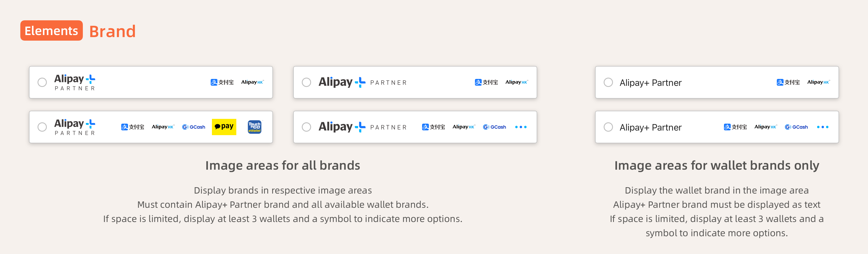Screen dimensions: 868x254
Task: Click the yellow Kakao Pay icon
Action: (224, 127)
